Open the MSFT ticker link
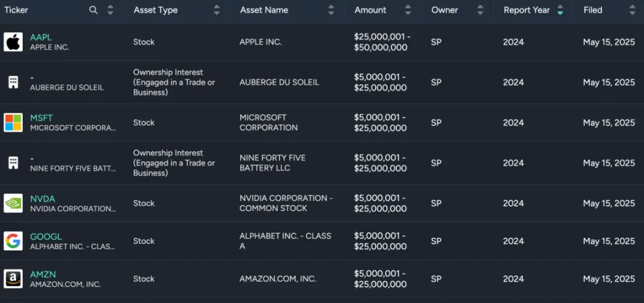Screen dimensions: 644x303 point(41,118)
